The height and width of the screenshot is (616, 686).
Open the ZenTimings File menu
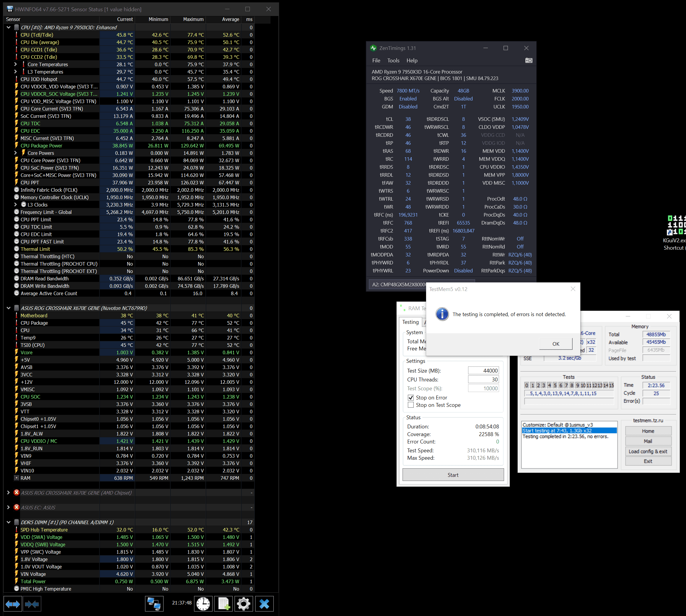tap(376, 60)
